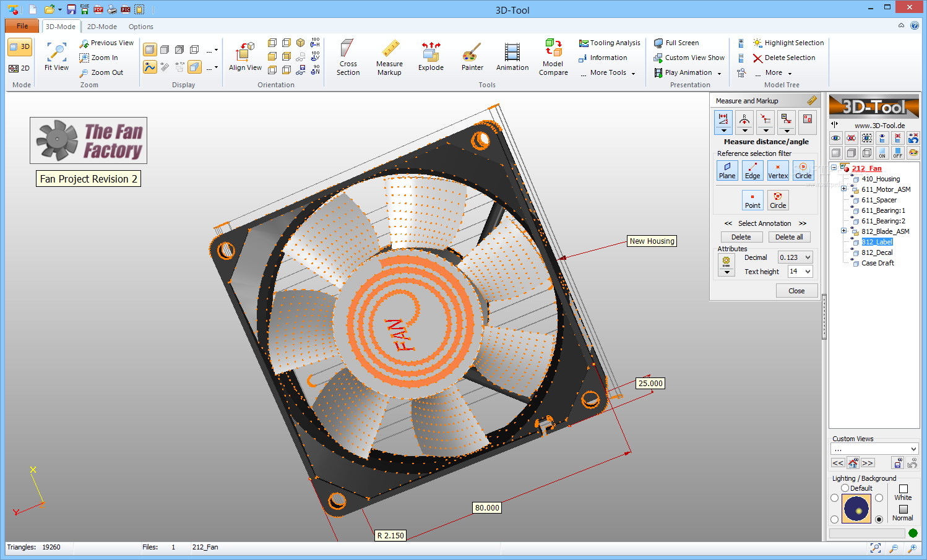Screen dimensions: 927x560
Task: Click the blue floppy save icon in title bar
Action: point(71,9)
